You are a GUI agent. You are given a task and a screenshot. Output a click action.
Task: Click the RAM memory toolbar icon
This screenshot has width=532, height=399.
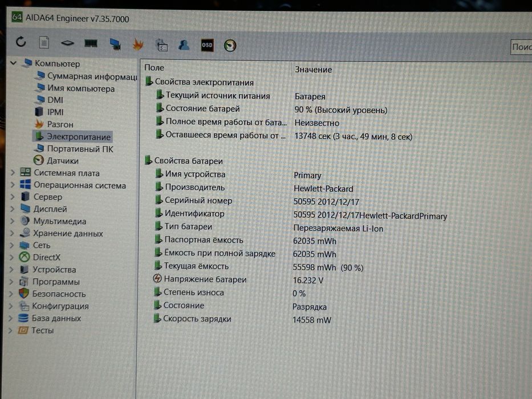[x=91, y=43]
